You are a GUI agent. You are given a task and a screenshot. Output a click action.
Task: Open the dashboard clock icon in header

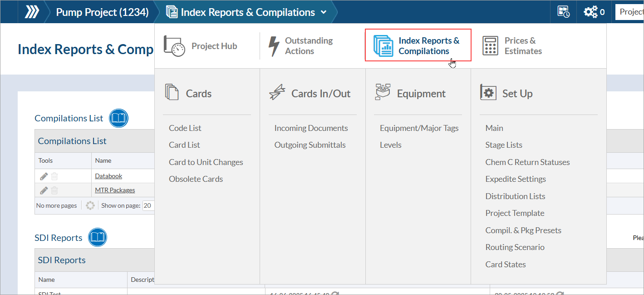pyautogui.click(x=564, y=12)
